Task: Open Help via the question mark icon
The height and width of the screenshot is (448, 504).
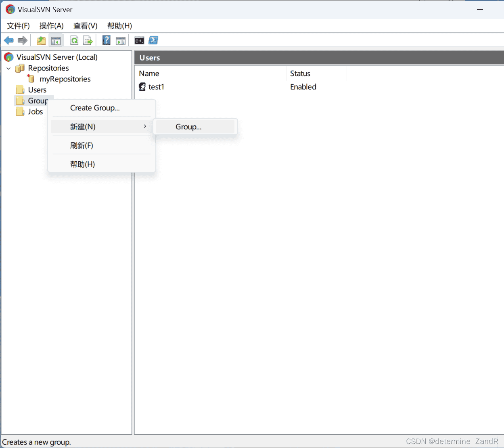Action: click(x=106, y=40)
